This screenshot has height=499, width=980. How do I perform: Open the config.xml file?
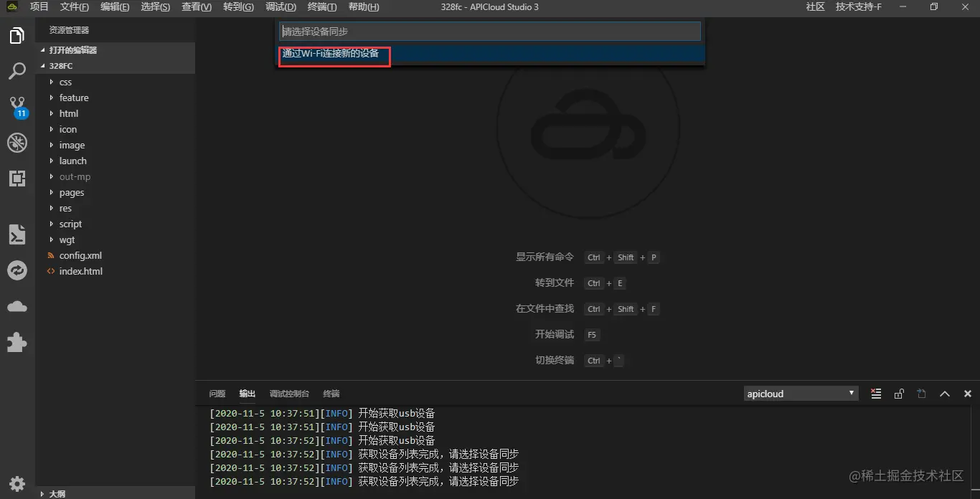(x=115, y=255)
